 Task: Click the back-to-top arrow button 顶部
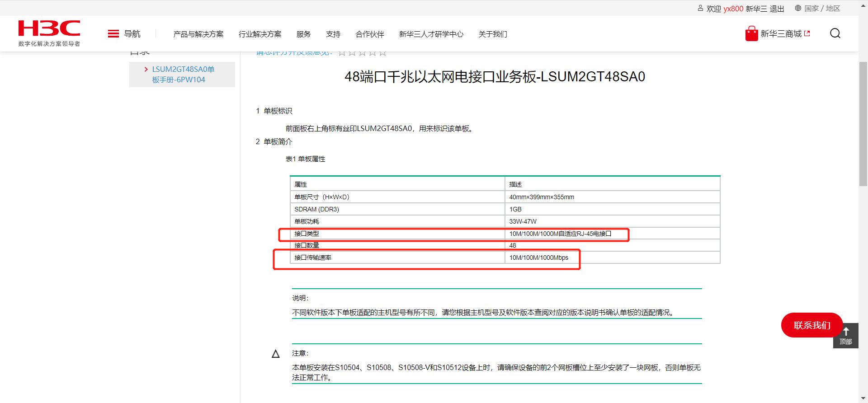pos(846,336)
